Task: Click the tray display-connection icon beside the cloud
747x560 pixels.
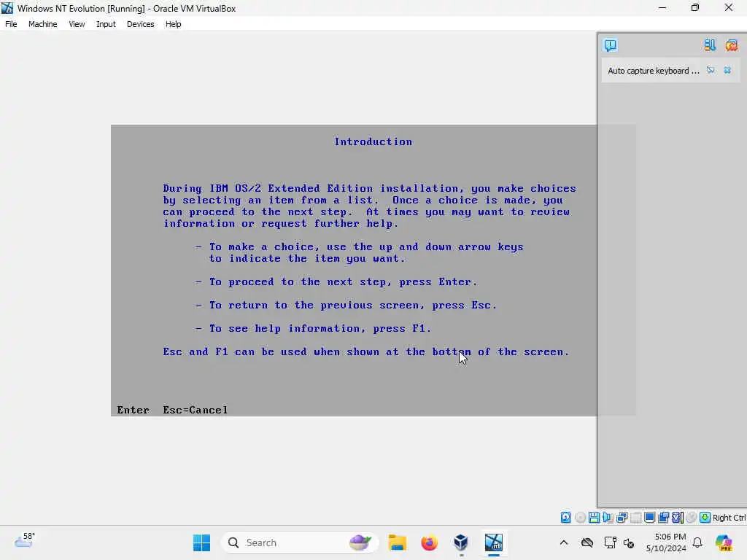Action: coord(610,542)
